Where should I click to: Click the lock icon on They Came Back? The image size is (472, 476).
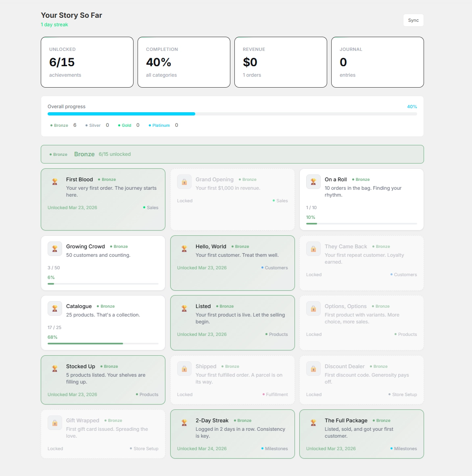[x=313, y=249]
